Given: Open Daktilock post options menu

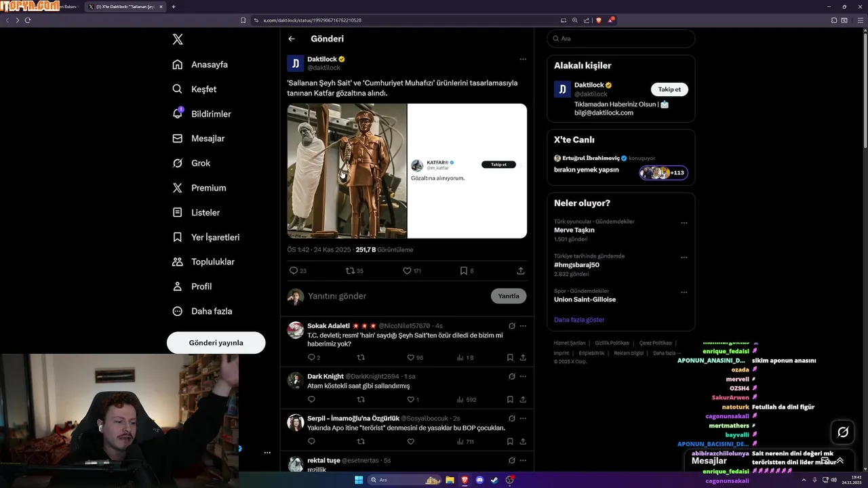Looking at the screenshot, I should point(523,59).
